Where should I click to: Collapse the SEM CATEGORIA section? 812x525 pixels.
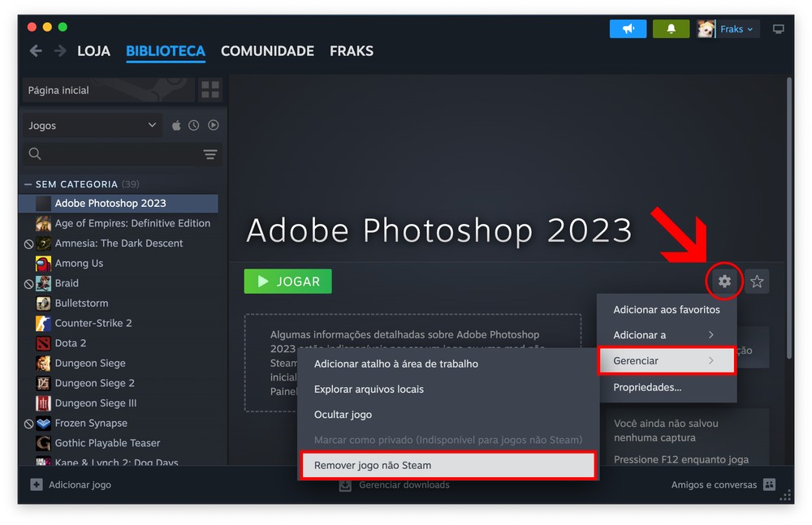pos(28,184)
